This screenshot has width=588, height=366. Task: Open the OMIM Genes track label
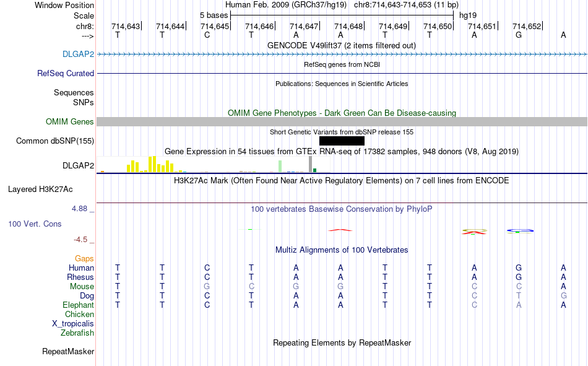click(69, 121)
